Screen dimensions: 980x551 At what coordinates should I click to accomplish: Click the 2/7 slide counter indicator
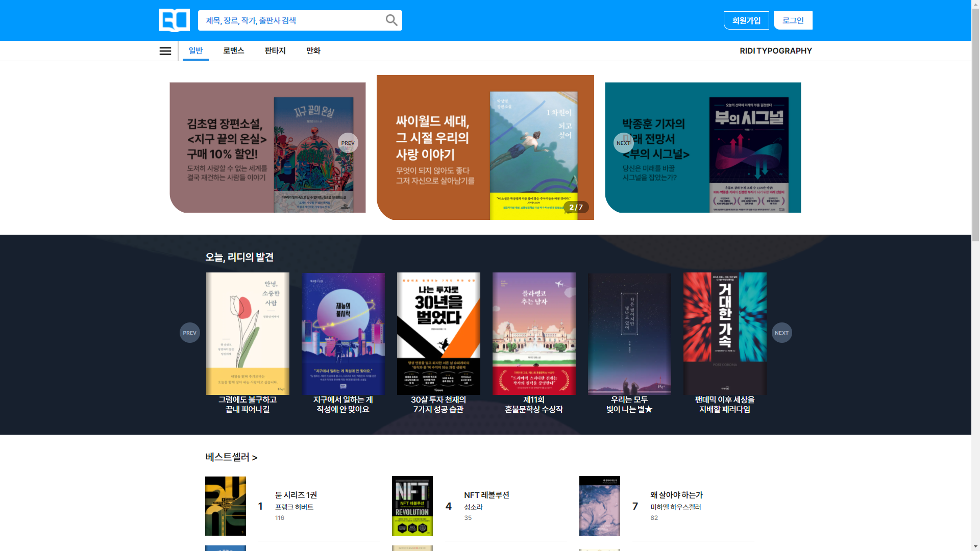click(x=576, y=207)
